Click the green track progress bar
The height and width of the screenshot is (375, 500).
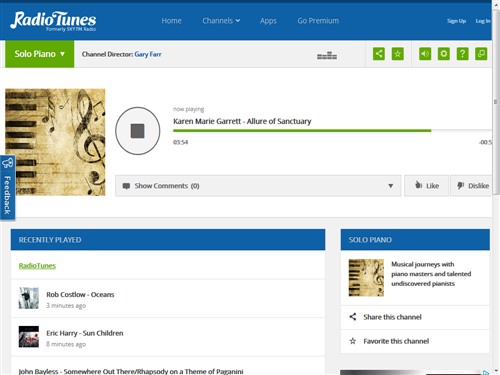pos(302,131)
